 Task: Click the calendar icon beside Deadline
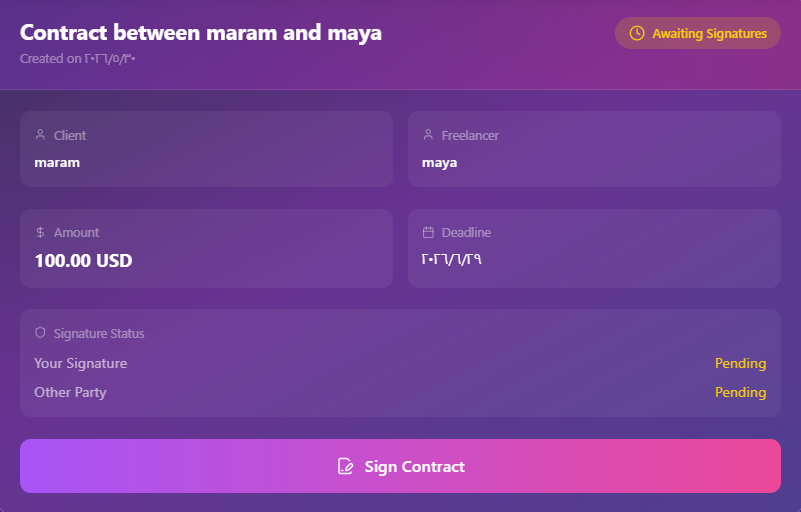[428, 232]
